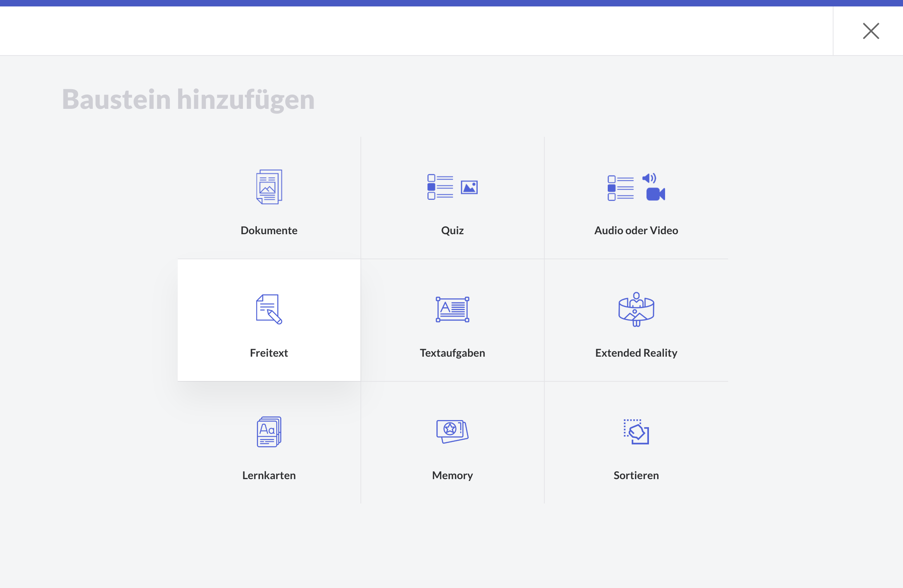Open the Extended Reality panorama icon
The width and height of the screenshot is (903, 588).
point(636,309)
